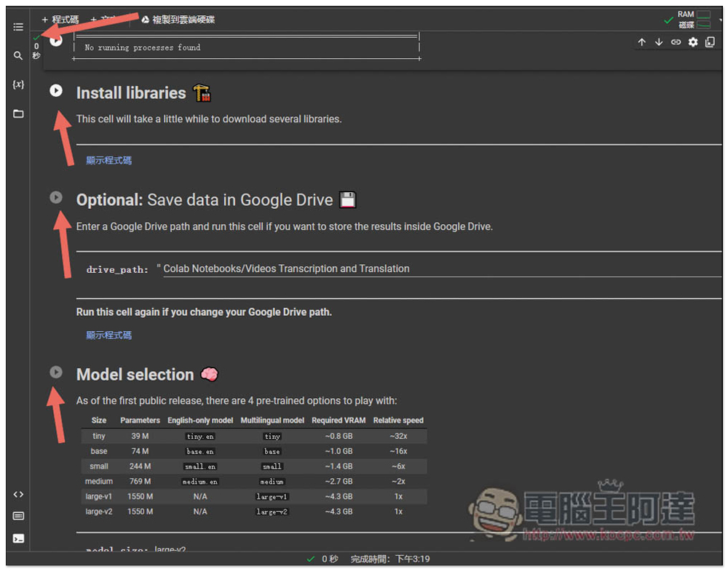Click the ~32x speed cell for tiny
Viewport: 728px width, 572px height.
click(x=398, y=436)
